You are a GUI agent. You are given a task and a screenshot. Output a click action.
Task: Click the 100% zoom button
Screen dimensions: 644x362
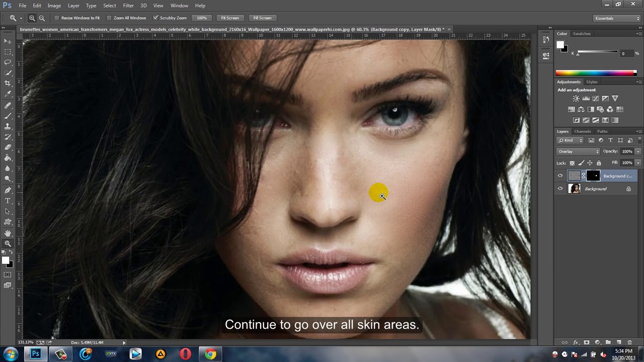coord(202,18)
